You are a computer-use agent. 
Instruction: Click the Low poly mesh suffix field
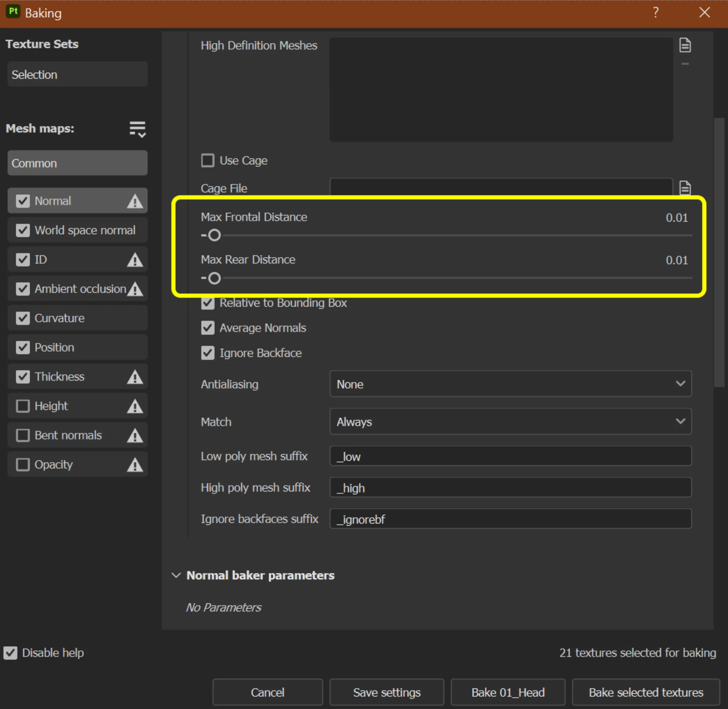pos(510,456)
